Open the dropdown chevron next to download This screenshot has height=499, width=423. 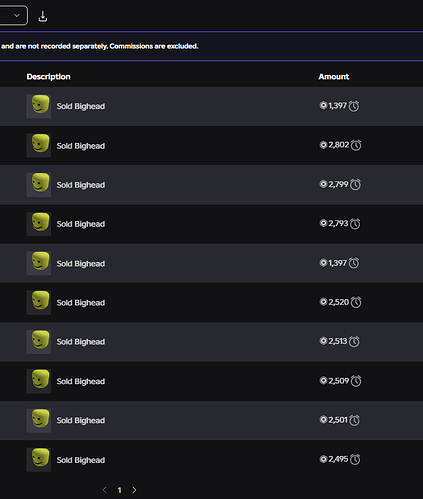pos(16,15)
